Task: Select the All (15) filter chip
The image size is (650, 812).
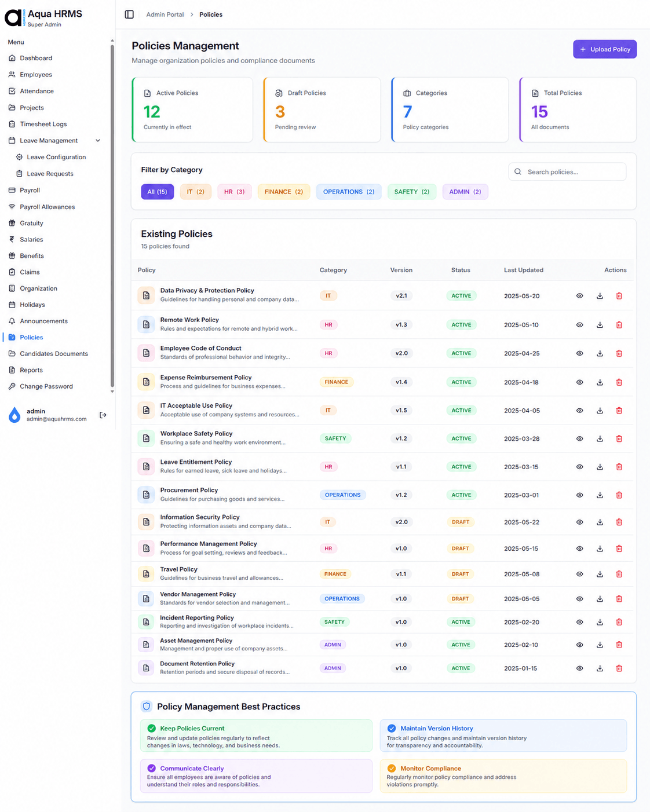Action: coord(158,192)
